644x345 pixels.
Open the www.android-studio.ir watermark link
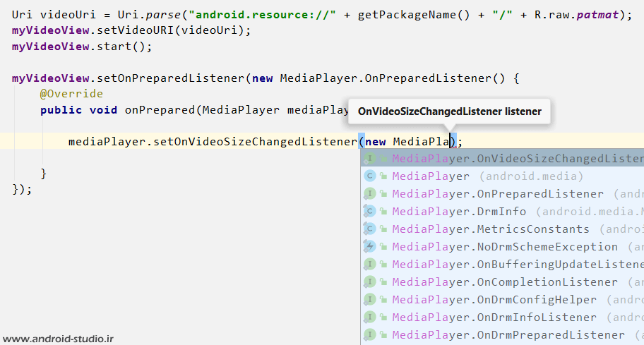coord(59,338)
